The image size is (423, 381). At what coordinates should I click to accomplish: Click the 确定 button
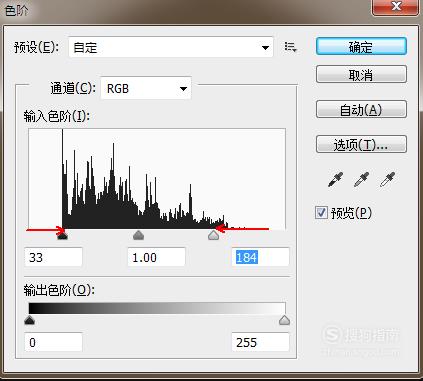(x=361, y=46)
